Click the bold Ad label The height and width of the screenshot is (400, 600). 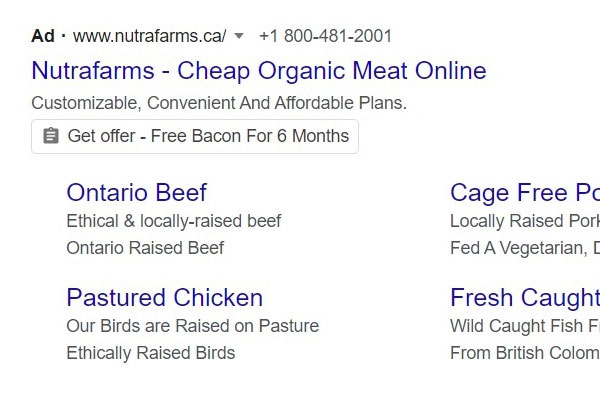(43, 37)
